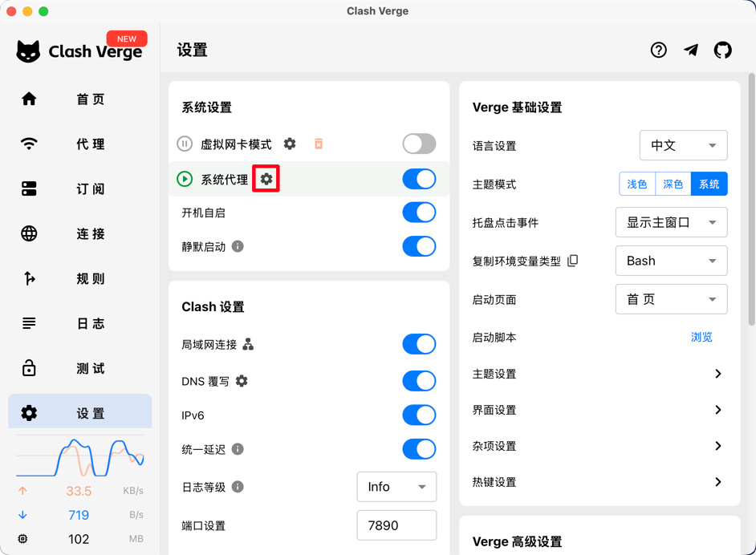This screenshot has height=555, width=756.
Task: Click the Clash Verge cat logo
Action: (28, 51)
